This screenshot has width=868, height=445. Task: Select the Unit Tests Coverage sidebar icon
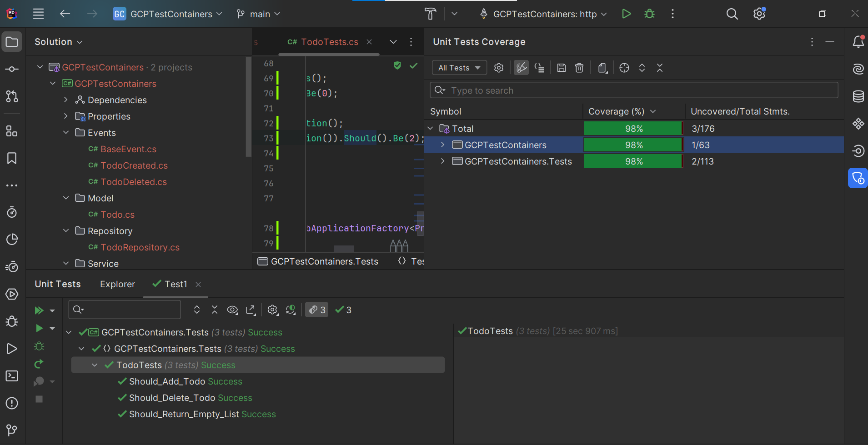(858, 178)
